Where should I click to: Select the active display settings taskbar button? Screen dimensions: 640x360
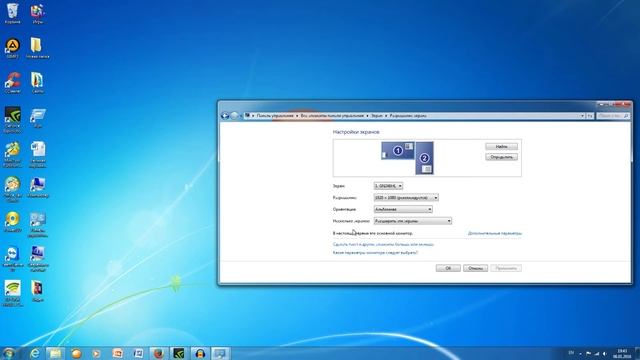220,353
